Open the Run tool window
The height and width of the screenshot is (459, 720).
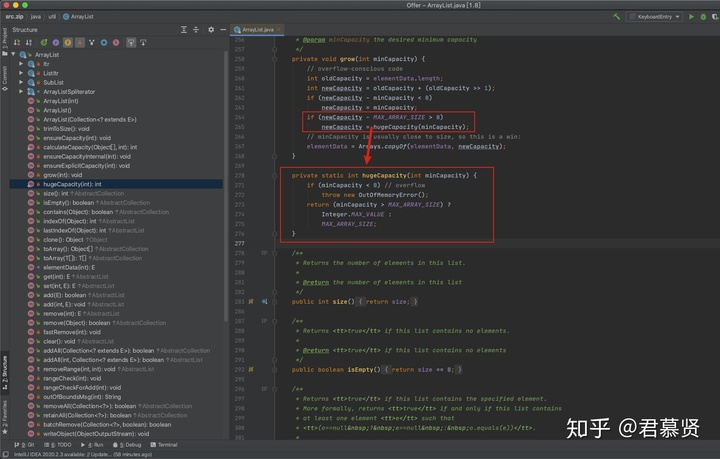[92, 445]
